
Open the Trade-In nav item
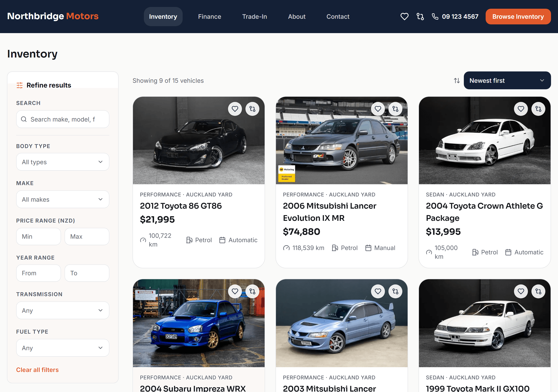pos(254,17)
